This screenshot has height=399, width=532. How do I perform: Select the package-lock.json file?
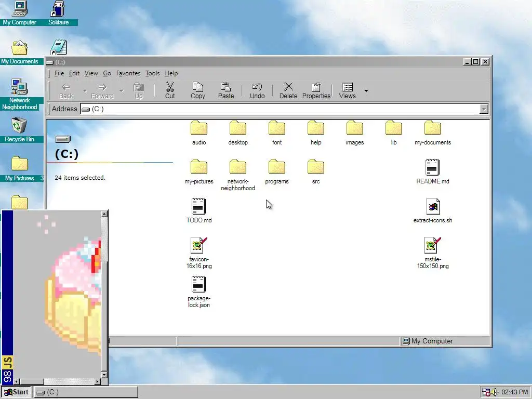point(199,292)
